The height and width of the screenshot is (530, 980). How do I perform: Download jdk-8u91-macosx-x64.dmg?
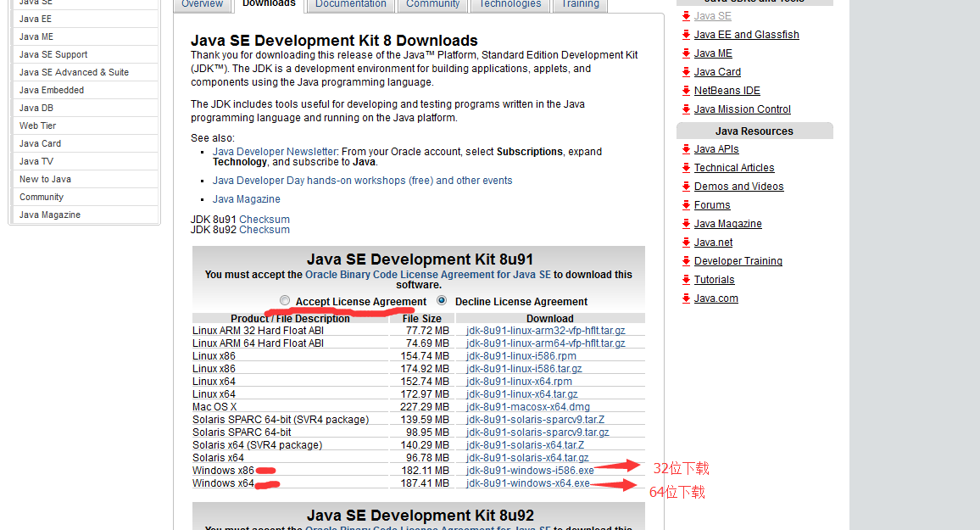click(x=527, y=407)
